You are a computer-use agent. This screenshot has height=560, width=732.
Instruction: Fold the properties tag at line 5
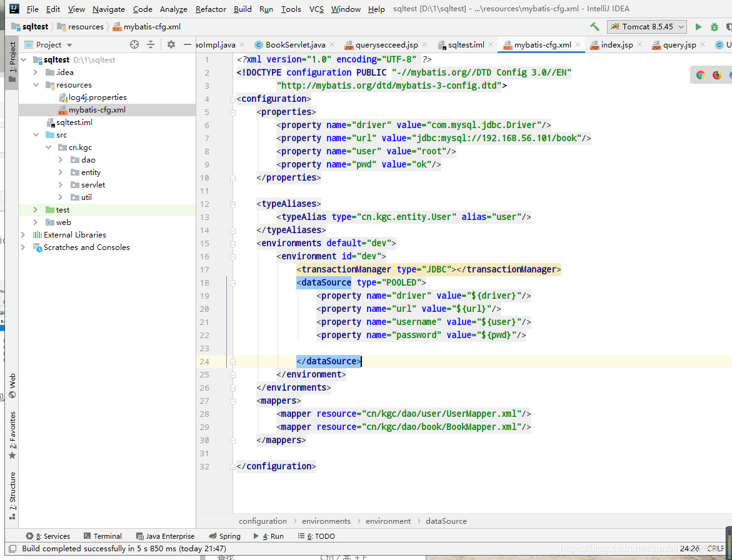[x=233, y=112]
